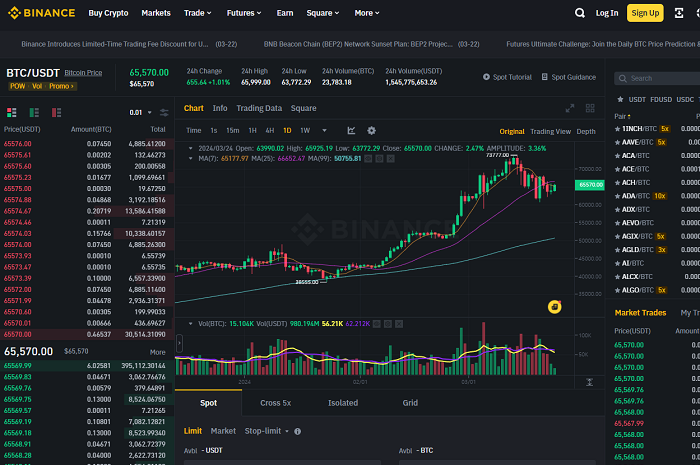Click the pair Search input field
The width and height of the screenshot is (700, 465).
pos(658,78)
